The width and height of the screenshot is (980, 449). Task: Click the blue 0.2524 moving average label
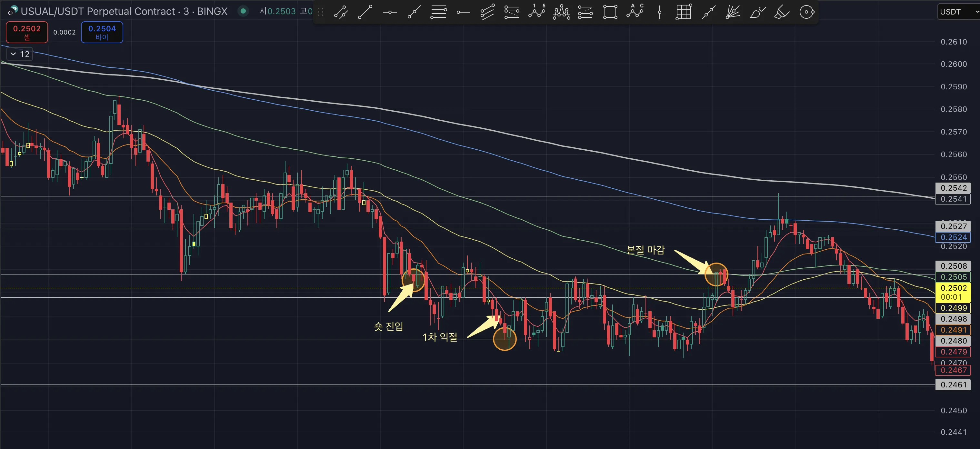tap(953, 237)
